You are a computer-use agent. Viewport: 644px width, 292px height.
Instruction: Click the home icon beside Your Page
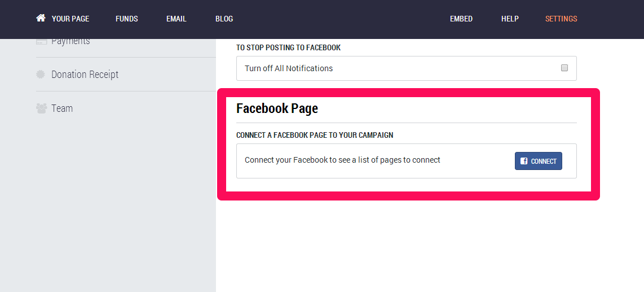click(x=41, y=18)
